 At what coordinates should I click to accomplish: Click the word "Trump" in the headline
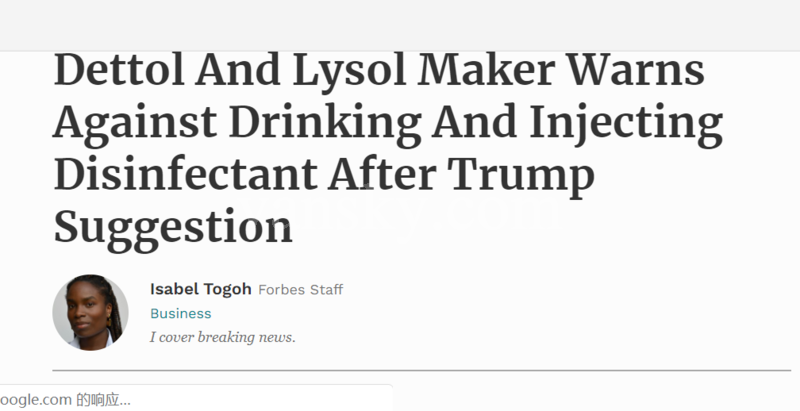click(534, 176)
